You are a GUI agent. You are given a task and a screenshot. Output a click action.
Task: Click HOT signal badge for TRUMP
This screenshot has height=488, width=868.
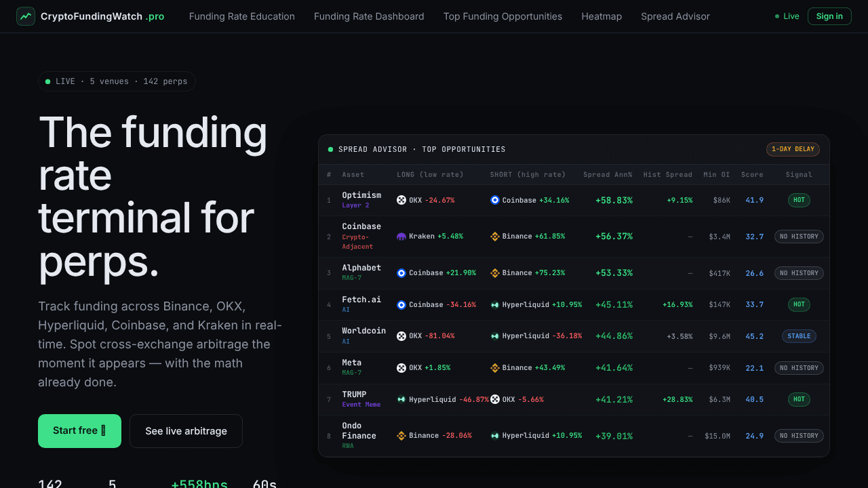[x=799, y=399]
